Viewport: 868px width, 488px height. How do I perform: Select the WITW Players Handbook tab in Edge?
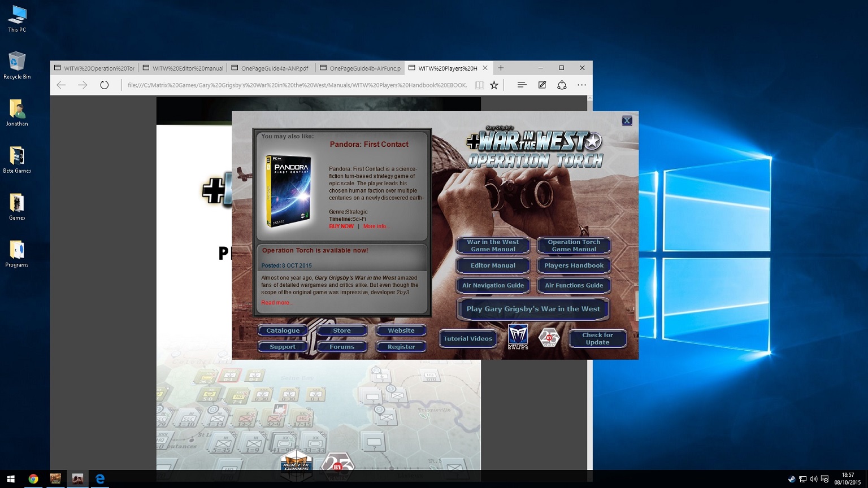(449, 68)
